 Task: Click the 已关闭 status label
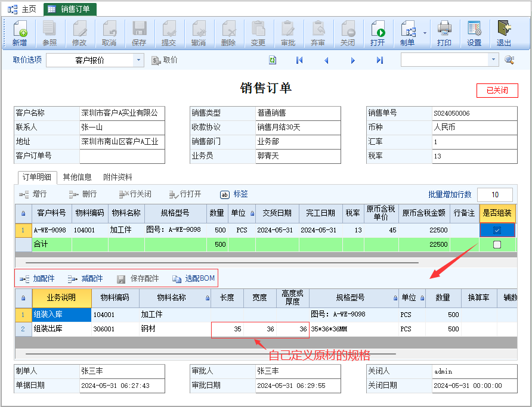[497, 91]
